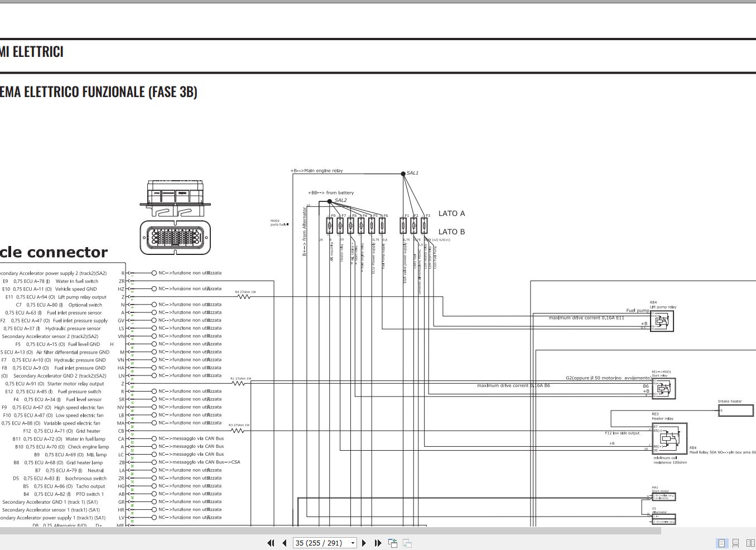This screenshot has width=756, height=550.
Task: Switch to two-page view
Action: (750, 543)
